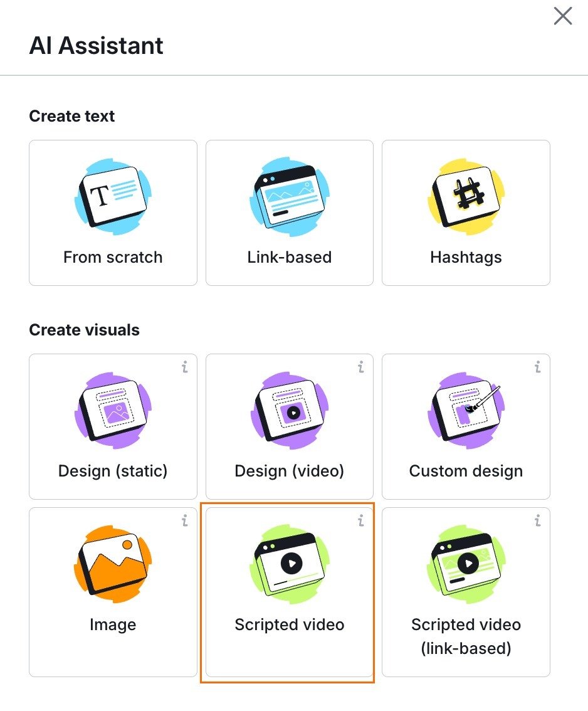View info for Scripted video card
The image size is (588, 711).
click(362, 522)
